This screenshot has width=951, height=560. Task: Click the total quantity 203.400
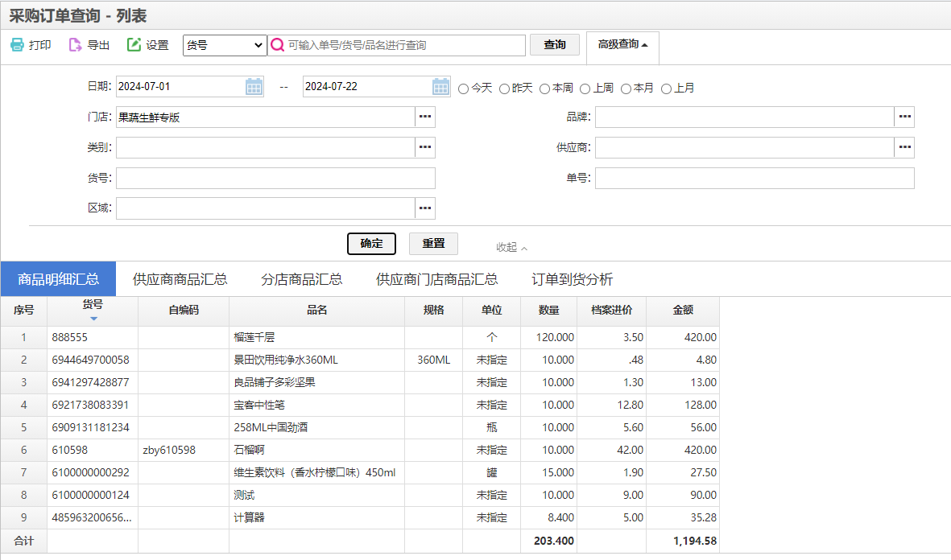click(554, 541)
